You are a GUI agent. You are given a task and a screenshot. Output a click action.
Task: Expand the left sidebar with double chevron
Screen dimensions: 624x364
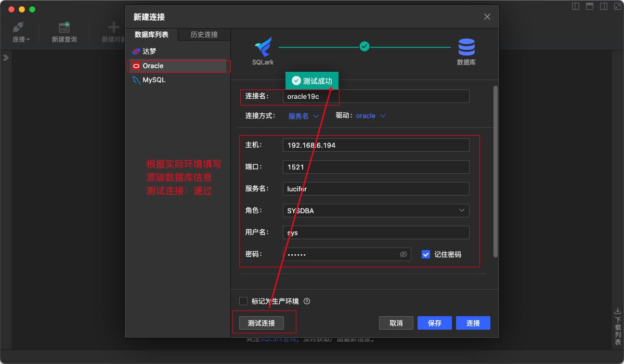(6, 58)
